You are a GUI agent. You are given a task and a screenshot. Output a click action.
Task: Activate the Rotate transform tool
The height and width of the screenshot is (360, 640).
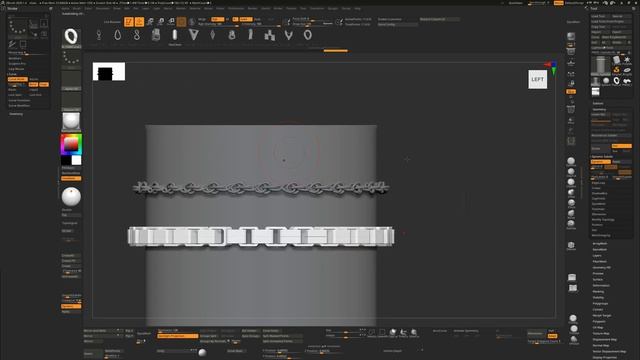(171, 22)
